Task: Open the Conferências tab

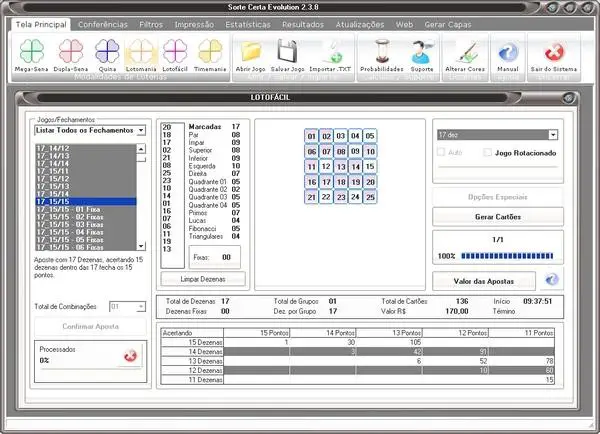Action: [x=103, y=25]
